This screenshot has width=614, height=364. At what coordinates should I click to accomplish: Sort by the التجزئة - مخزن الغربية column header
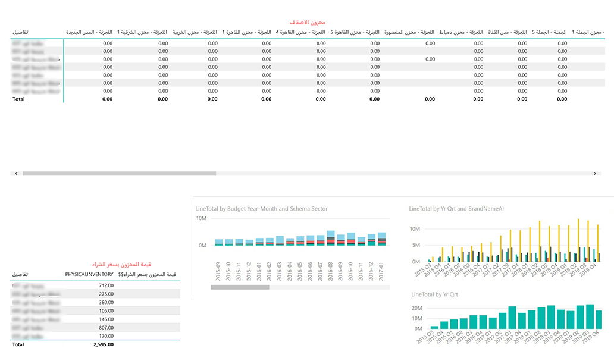192,32
